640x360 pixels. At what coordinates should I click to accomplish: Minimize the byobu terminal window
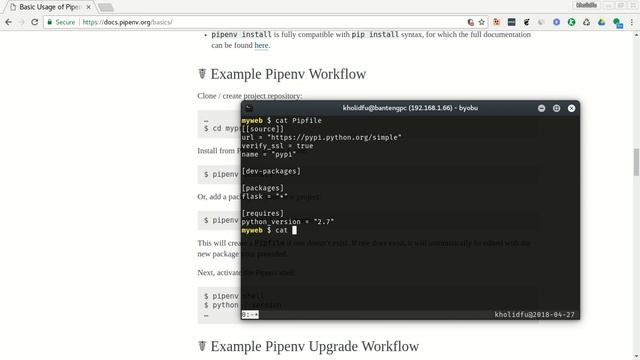pyautogui.click(x=542, y=108)
